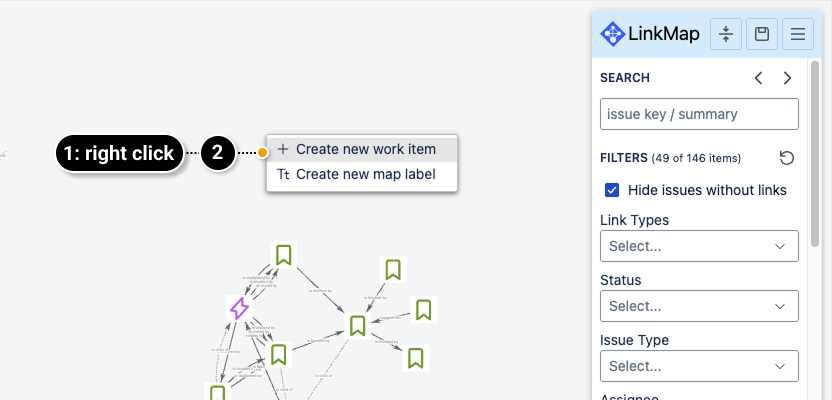This screenshot has width=832, height=400.
Task: Select the purple lightning epic node
Action: coord(239,308)
